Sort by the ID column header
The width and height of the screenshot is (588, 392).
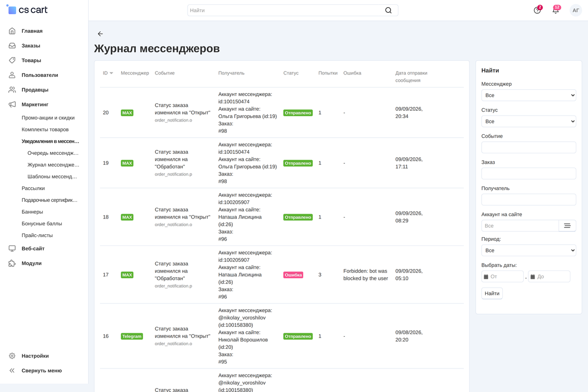point(105,73)
